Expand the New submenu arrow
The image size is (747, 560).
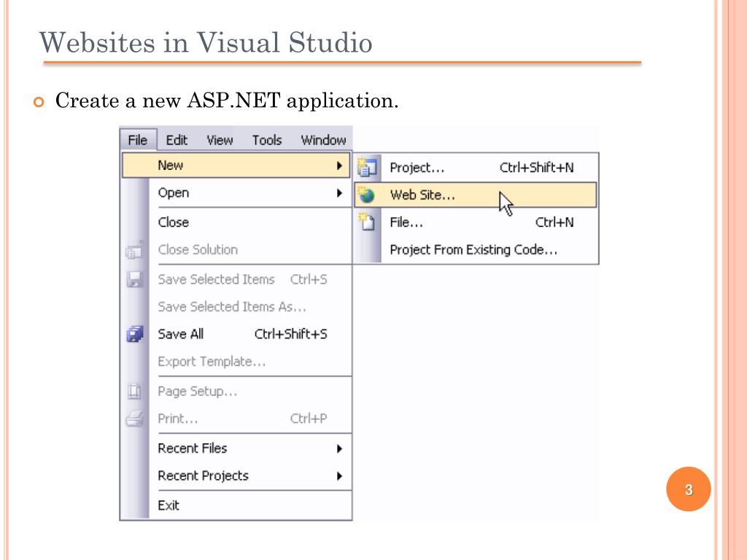click(x=339, y=166)
